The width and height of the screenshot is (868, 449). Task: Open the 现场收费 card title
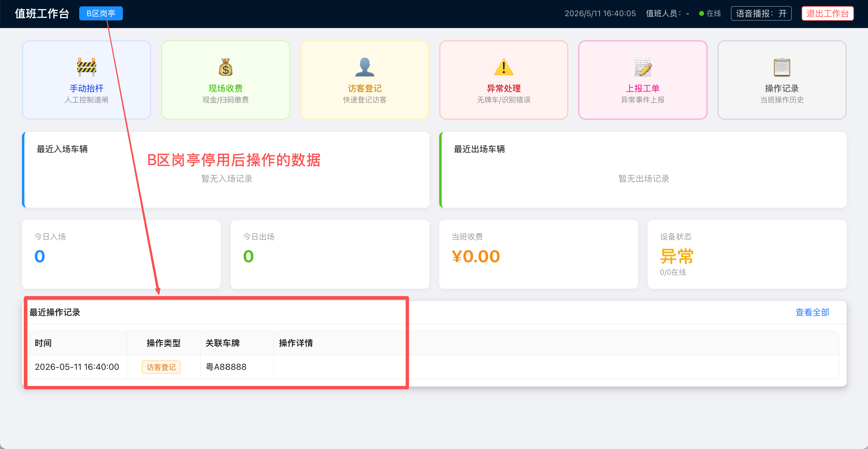(x=226, y=88)
